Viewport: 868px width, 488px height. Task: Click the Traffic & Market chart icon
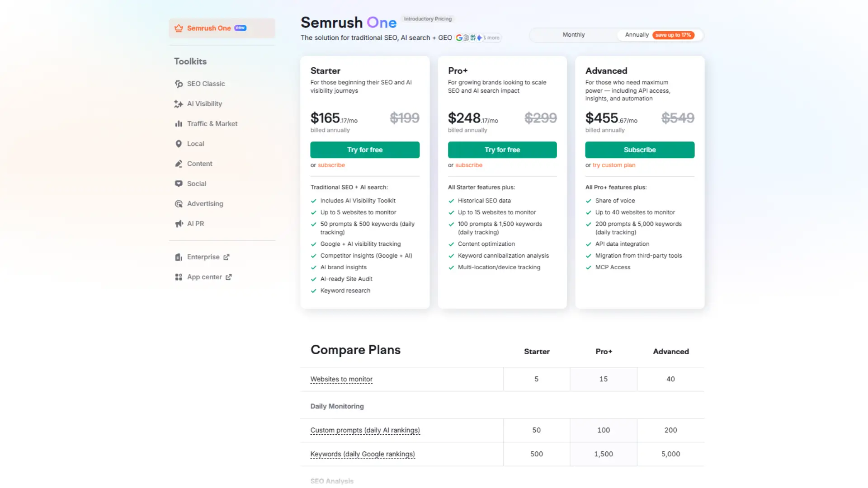[179, 123]
